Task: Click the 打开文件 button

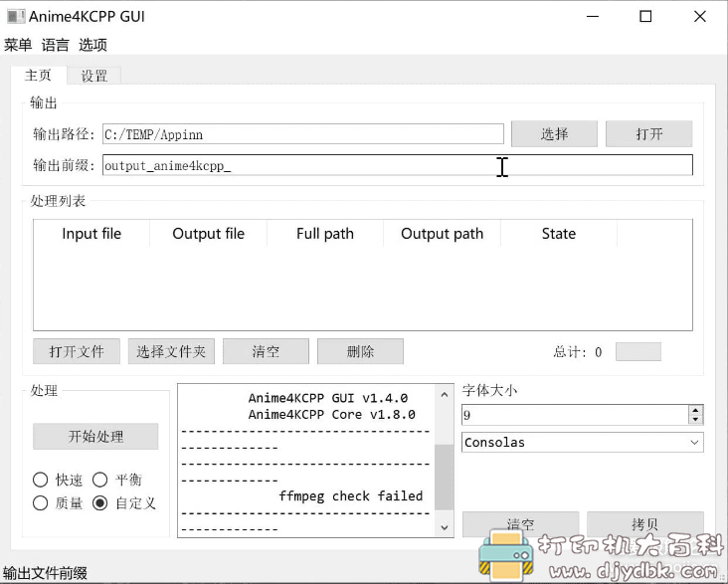Action: click(77, 351)
